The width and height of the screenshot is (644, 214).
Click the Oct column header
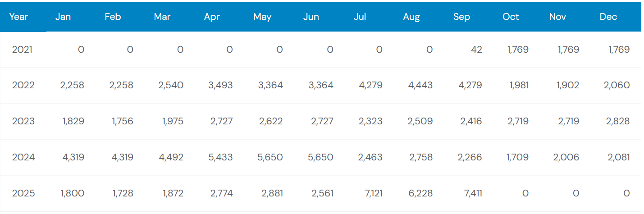click(511, 17)
